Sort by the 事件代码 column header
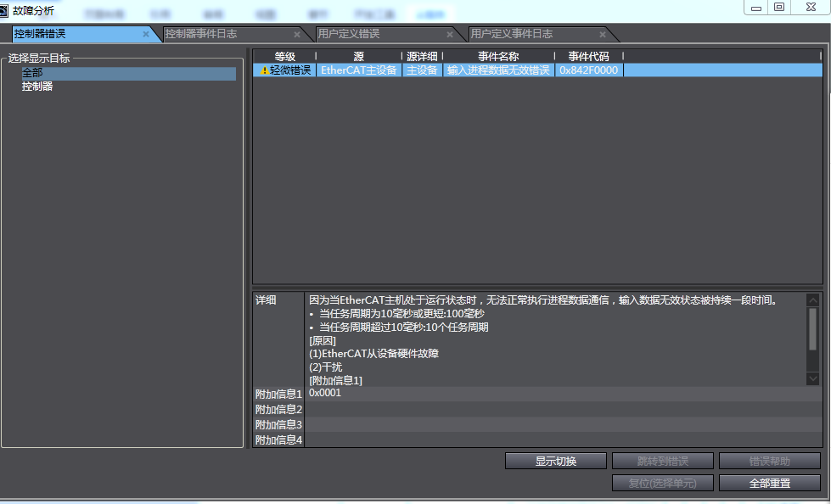Image resolution: width=831 pixels, height=504 pixels. pos(588,56)
